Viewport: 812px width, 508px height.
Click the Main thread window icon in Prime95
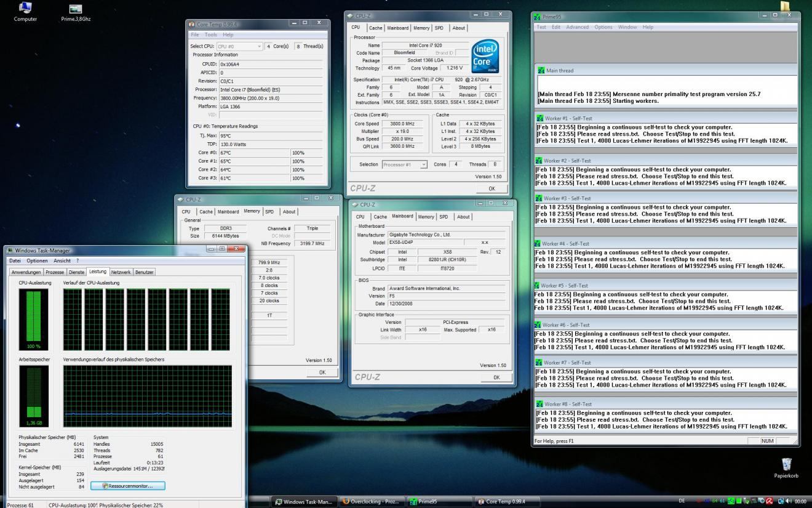pyautogui.click(x=541, y=70)
